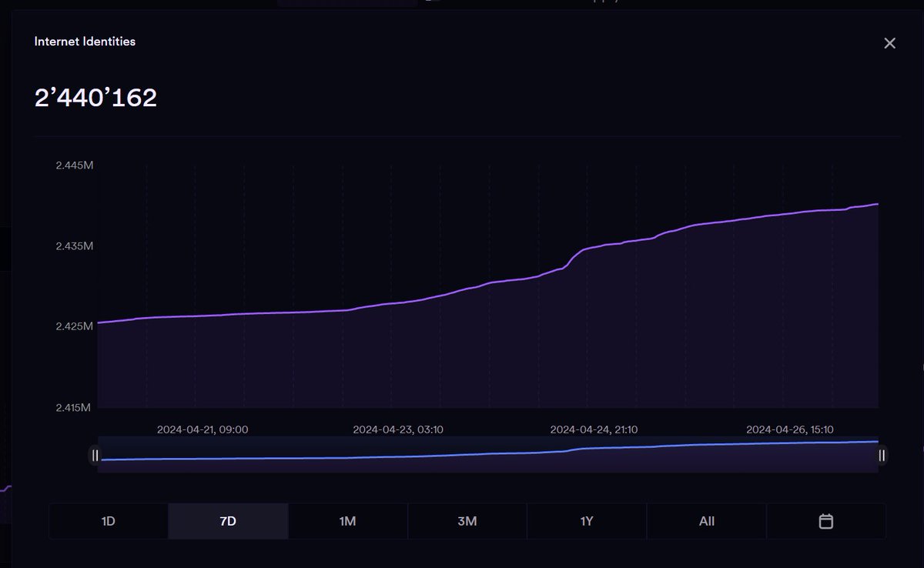
Task: Click the 2.425M y-axis label
Action: (x=74, y=326)
